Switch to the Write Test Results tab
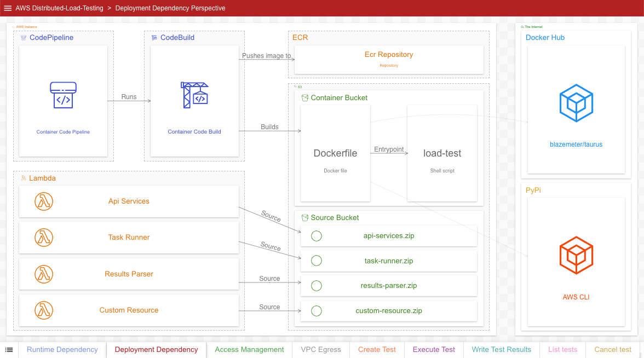 pyautogui.click(x=502, y=350)
